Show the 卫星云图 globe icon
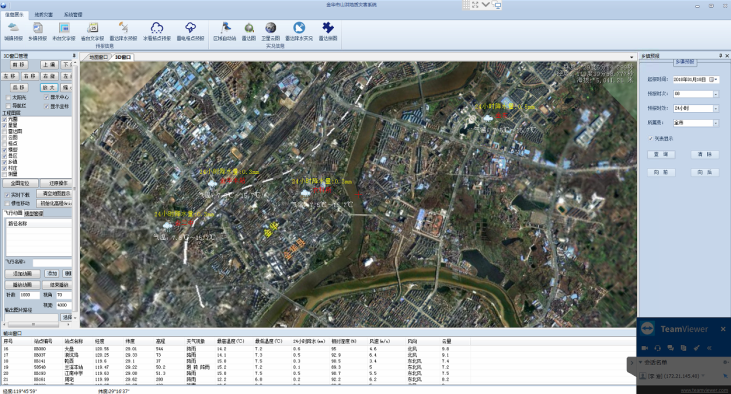This screenshot has height=394, width=731. [270, 28]
